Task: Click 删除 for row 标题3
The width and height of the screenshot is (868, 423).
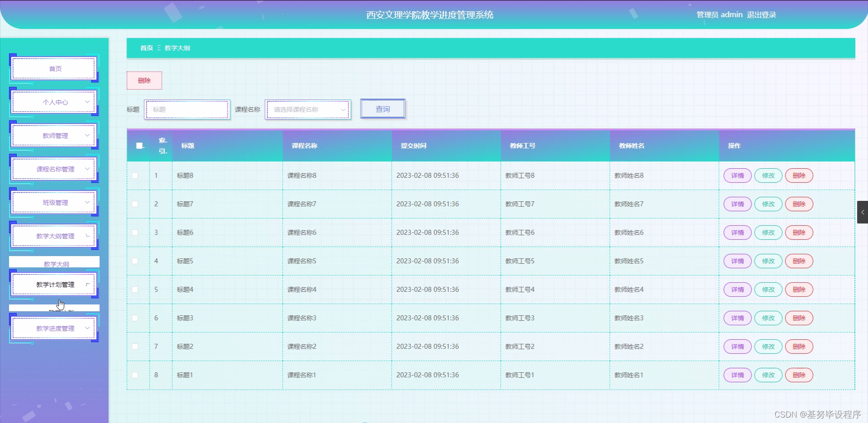Action: point(799,318)
